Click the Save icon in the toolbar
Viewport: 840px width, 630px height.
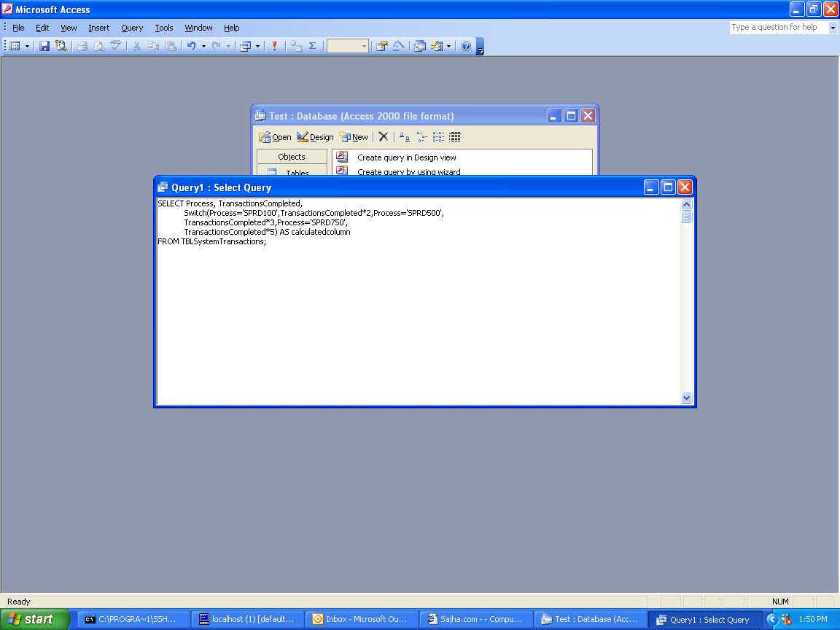coord(44,46)
